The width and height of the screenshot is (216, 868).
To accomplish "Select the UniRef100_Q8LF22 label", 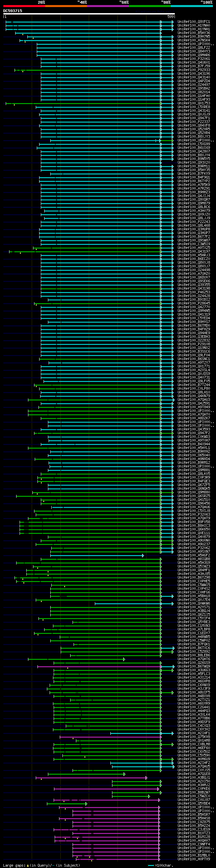I will click(x=194, y=48).
